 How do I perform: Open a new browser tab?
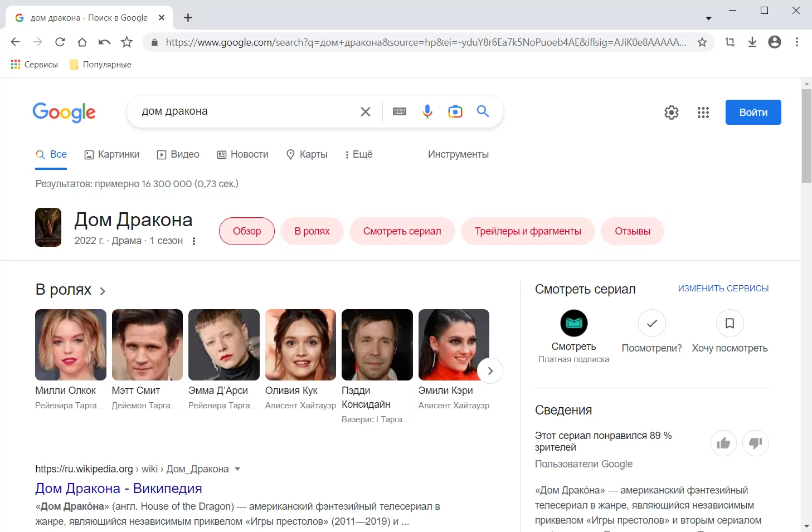click(188, 18)
